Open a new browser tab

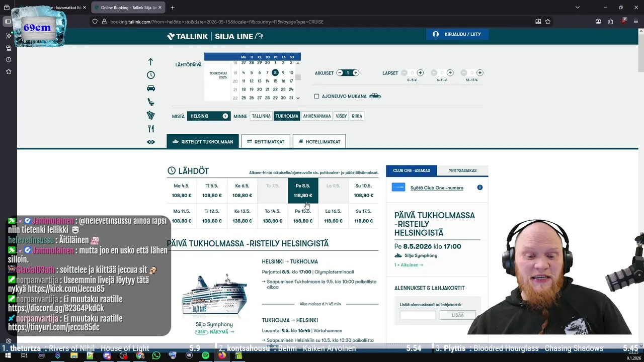173,8
